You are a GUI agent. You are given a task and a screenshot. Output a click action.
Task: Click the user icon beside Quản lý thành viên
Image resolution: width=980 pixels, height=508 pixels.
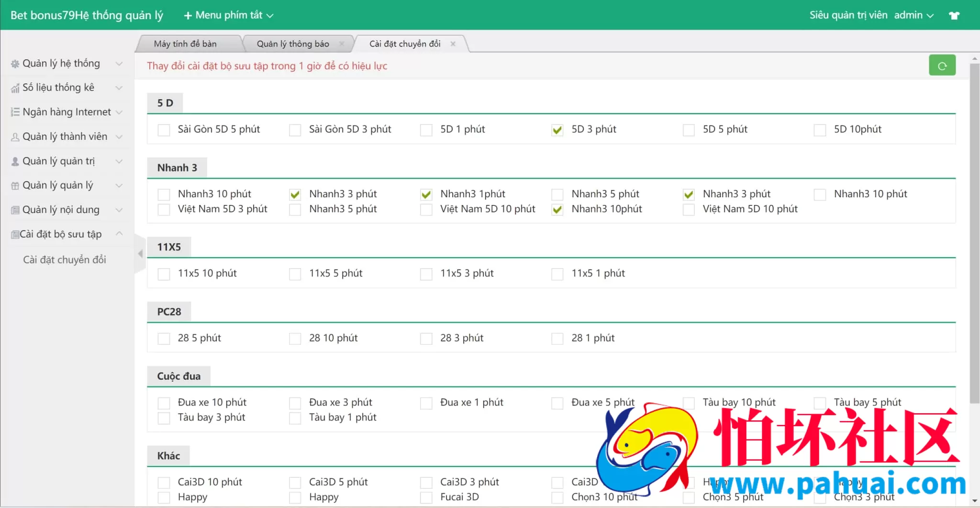click(15, 137)
